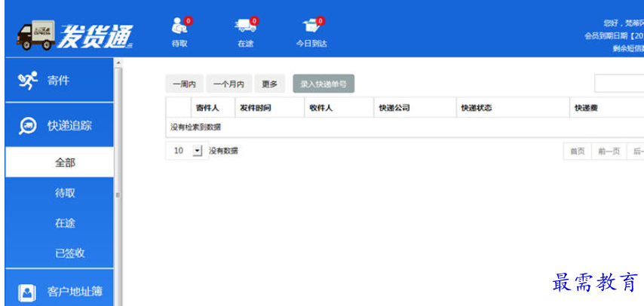Go to 前一页 in pagination
This screenshot has height=306, width=644.
[x=609, y=151]
